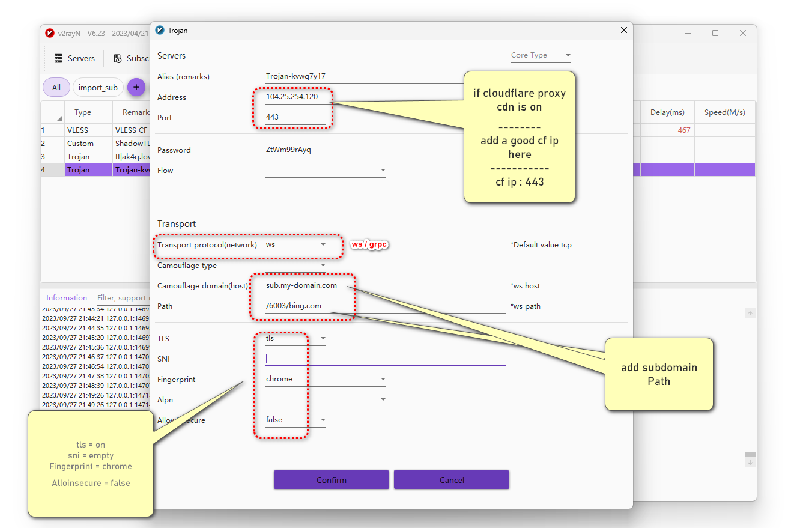Expand the Flow dropdown
Viewport: 812px width, 528px height.
point(326,171)
